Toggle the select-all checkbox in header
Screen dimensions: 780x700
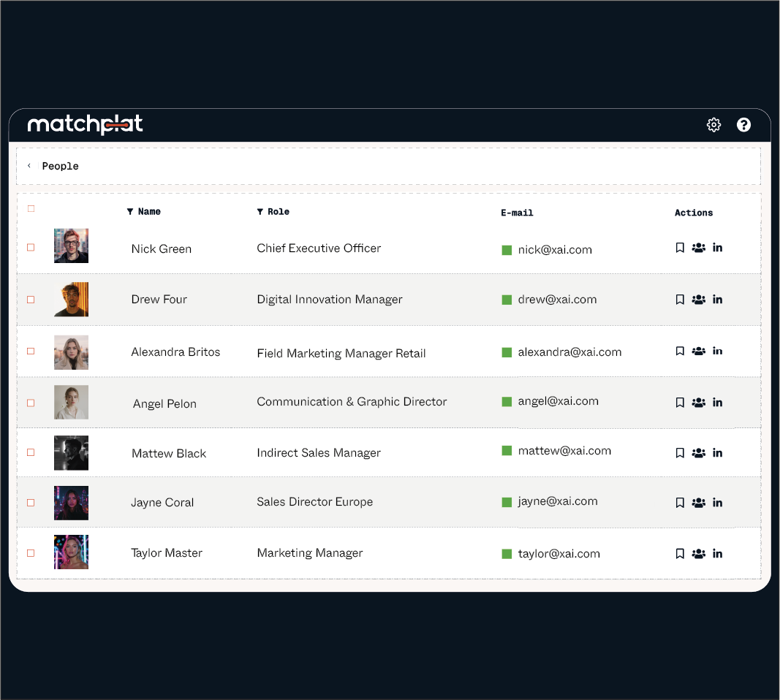[31, 209]
